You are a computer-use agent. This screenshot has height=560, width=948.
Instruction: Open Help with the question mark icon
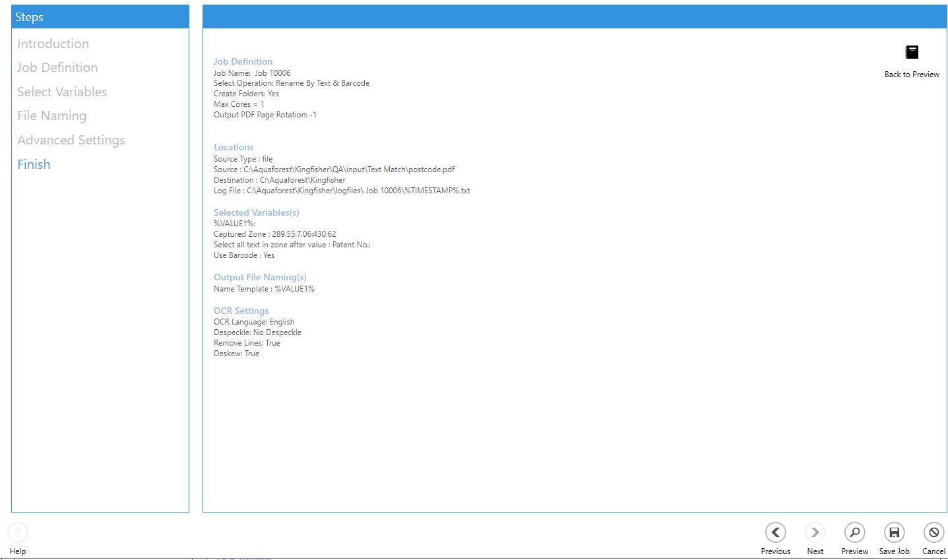click(18, 532)
